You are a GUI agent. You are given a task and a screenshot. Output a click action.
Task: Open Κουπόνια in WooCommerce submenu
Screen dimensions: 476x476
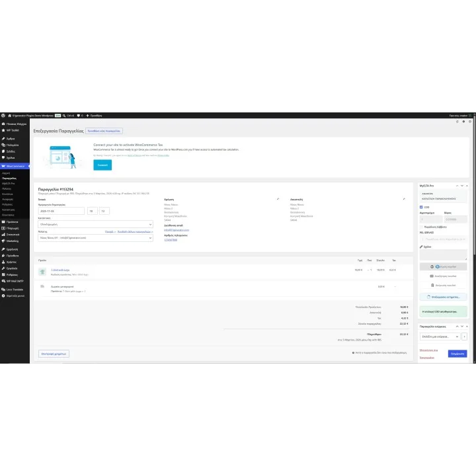pyautogui.click(x=7, y=194)
